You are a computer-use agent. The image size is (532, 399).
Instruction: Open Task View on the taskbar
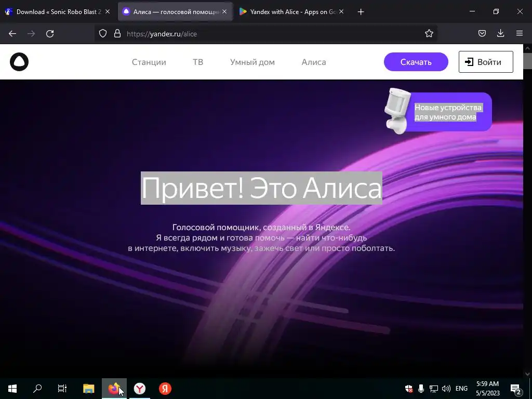pos(62,389)
